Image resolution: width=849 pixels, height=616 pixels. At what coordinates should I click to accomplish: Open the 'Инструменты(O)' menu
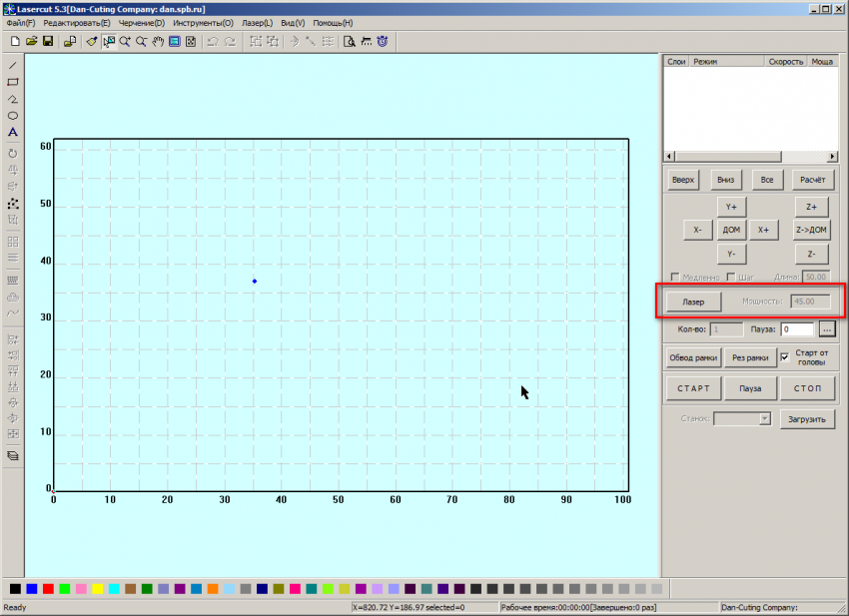[203, 22]
